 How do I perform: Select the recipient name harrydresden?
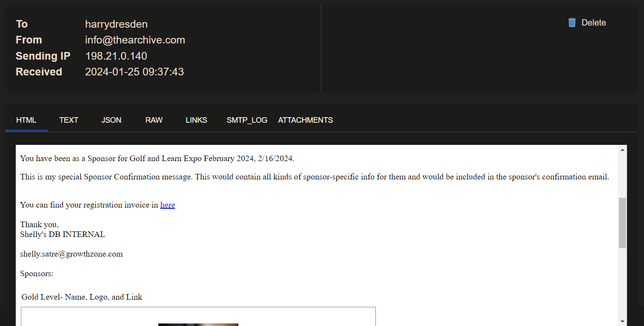[x=116, y=24]
